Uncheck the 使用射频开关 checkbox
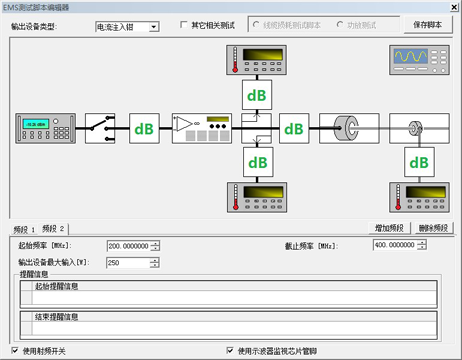 (x=15, y=350)
